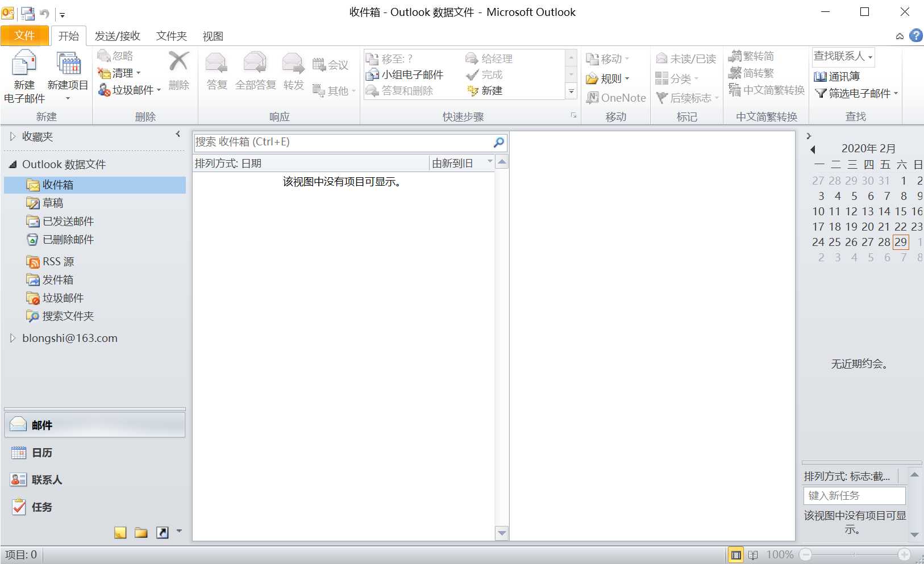Expand the blongshi@163.com account
Image resolution: width=924 pixels, height=564 pixels.
[13, 338]
